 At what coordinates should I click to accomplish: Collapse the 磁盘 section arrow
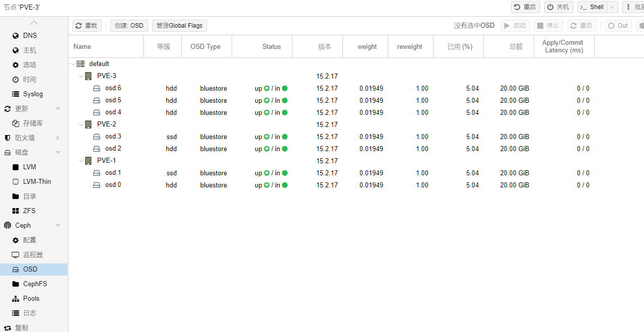coord(58,153)
